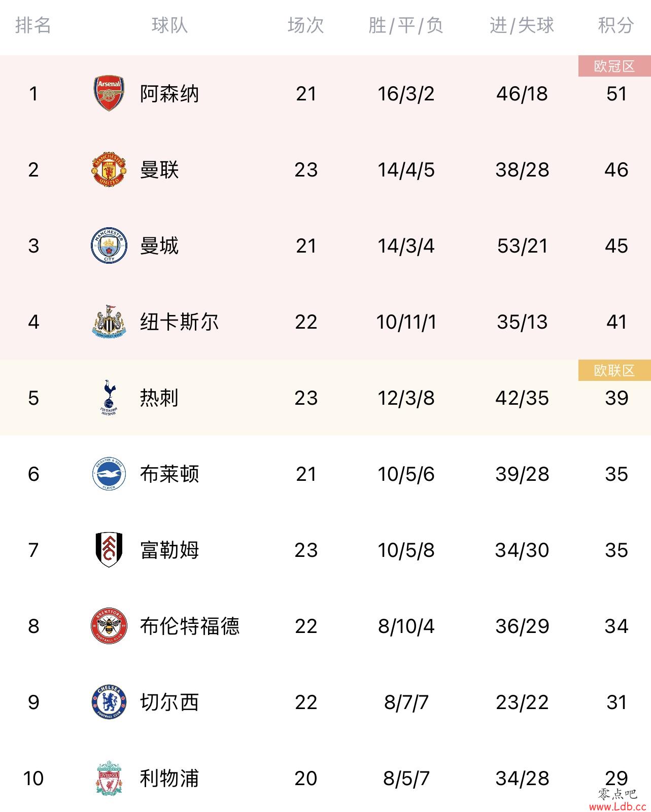Tap the Chelsea lion crest
Viewport: 651px width, 812px height.
109,702
